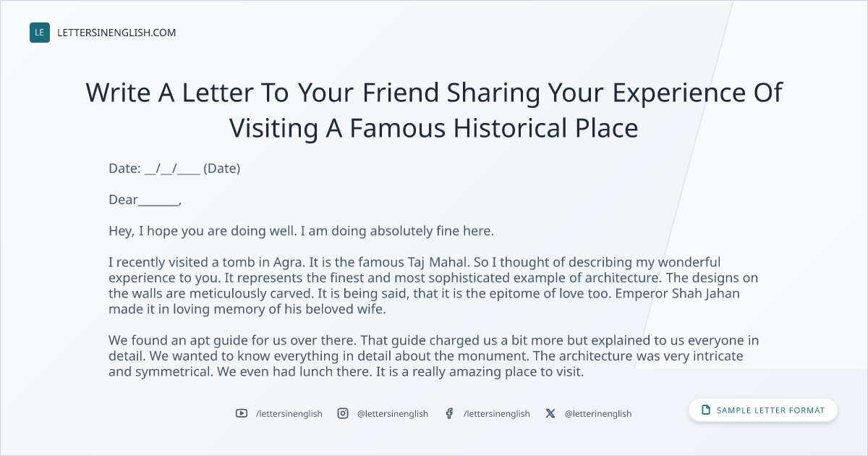Click the 'Hey, I hope you' greeting line
Image resolution: width=868 pixels, height=456 pixels.
[x=301, y=232]
